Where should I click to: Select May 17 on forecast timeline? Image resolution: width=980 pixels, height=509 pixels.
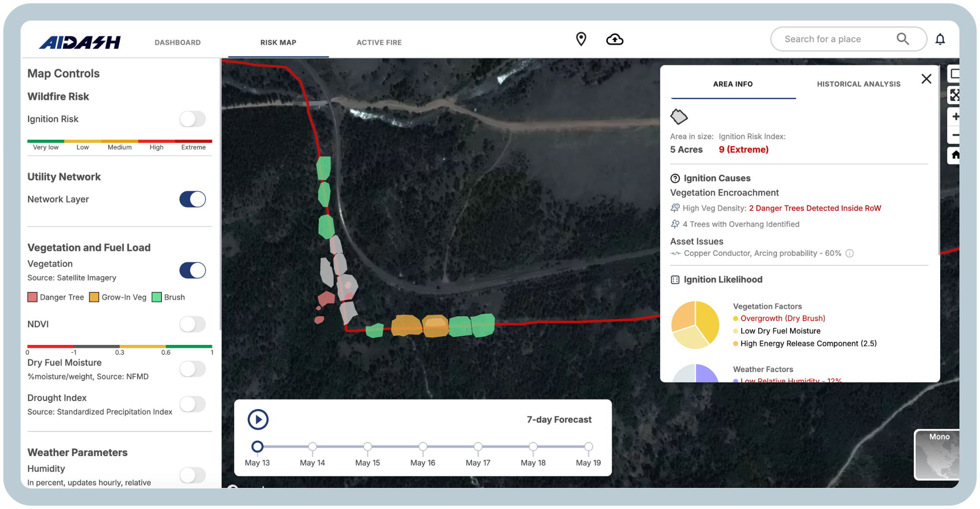478,447
